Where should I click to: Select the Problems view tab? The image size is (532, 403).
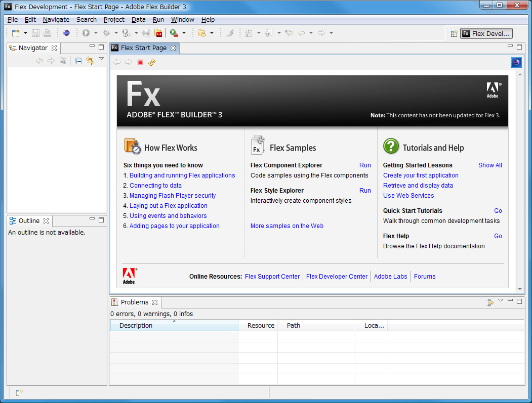(x=134, y=302)
